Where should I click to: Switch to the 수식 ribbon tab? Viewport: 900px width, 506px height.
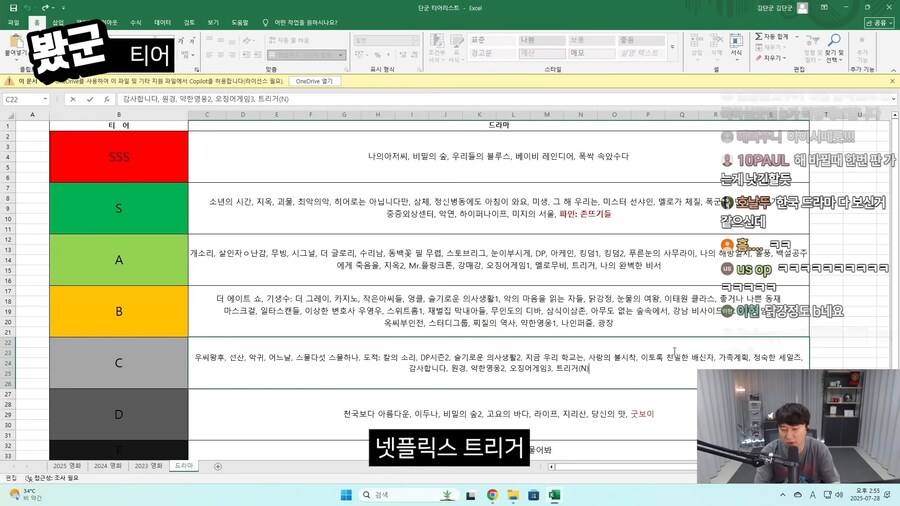click(x=135, y=22)
